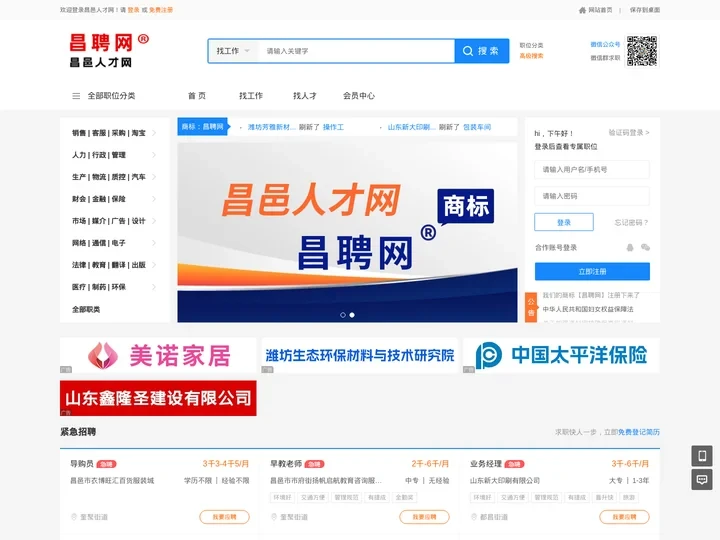Click the 商标:昌聘网 blue tag

pyautogui.click(x=202, y=127)
